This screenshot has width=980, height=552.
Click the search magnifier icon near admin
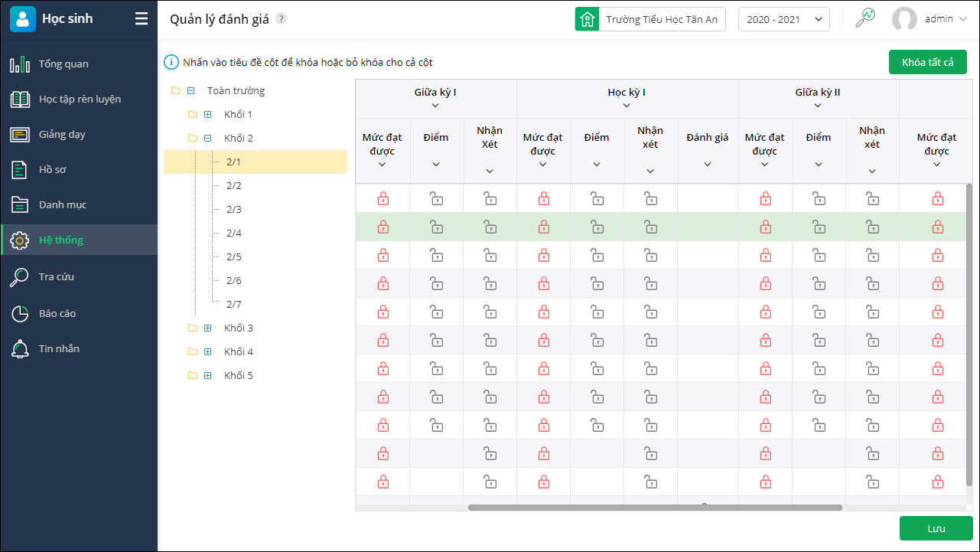point(865,18)
